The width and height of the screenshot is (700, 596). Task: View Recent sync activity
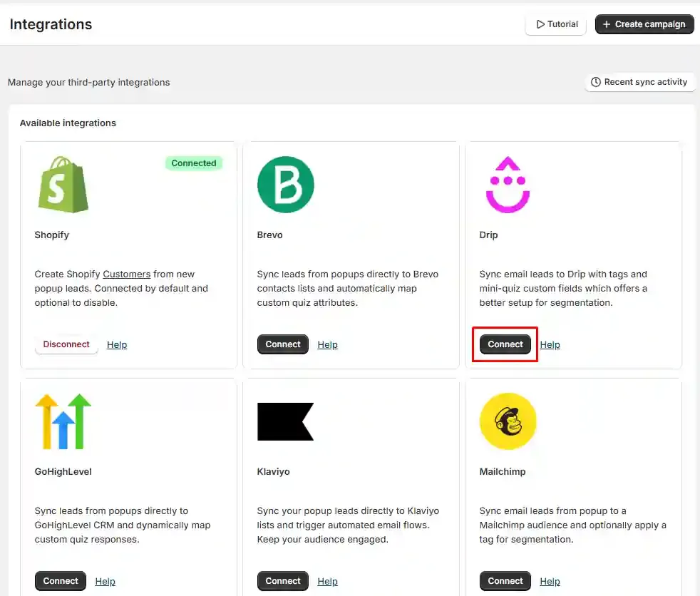[x=639, y=82]
